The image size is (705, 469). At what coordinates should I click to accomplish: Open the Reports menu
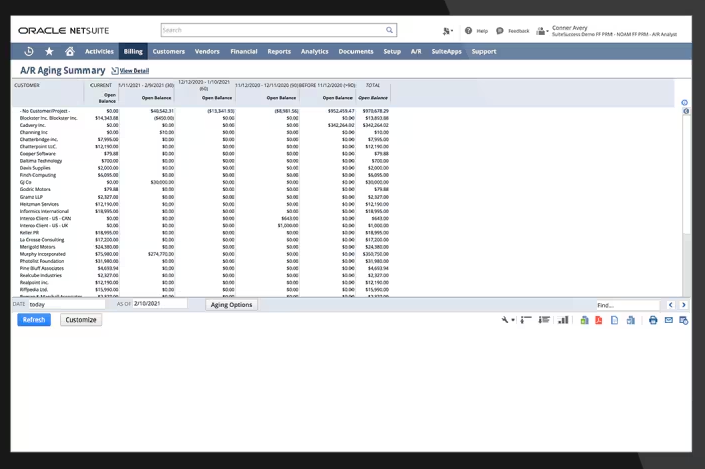tap(279, 51)
